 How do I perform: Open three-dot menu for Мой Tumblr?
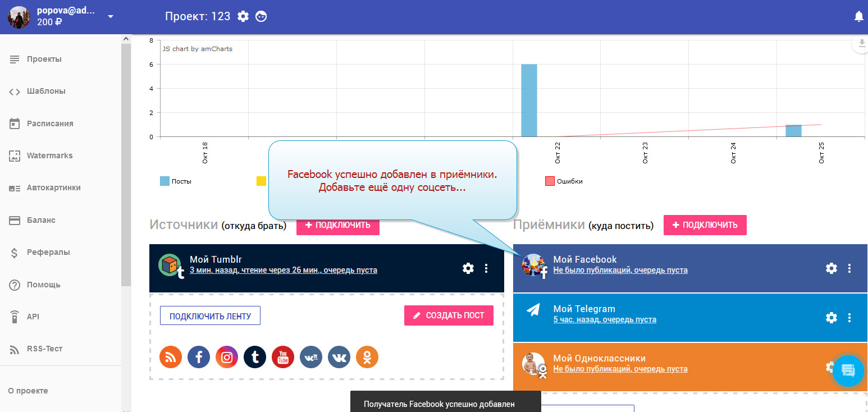tap(486, 268)
